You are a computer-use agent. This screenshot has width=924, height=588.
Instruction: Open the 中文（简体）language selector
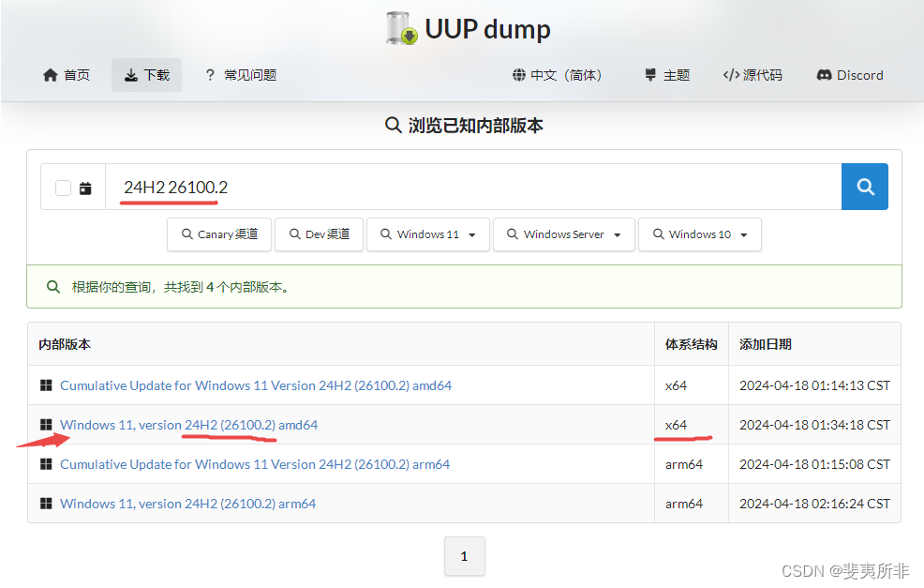tap(558, 75)
